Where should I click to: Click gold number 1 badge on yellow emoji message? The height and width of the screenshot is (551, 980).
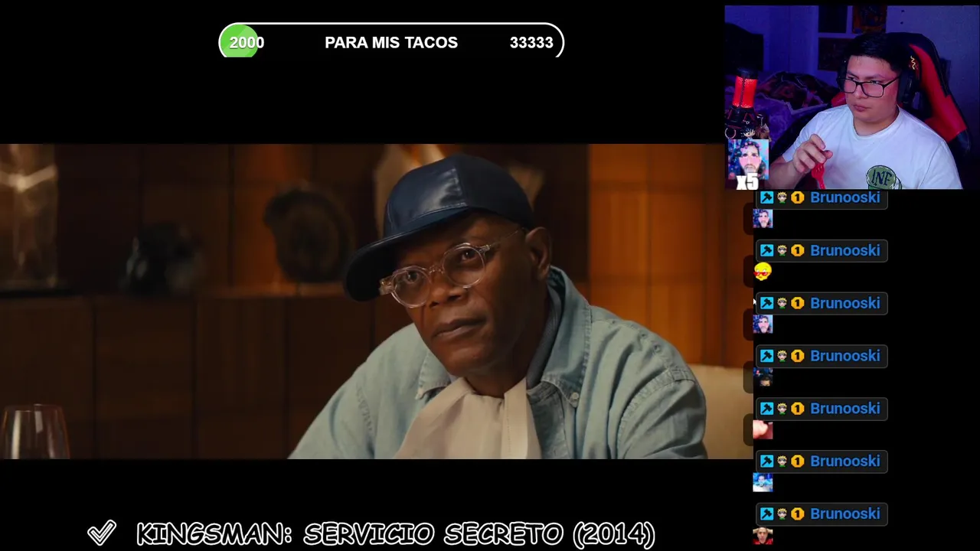coord(797,250)
